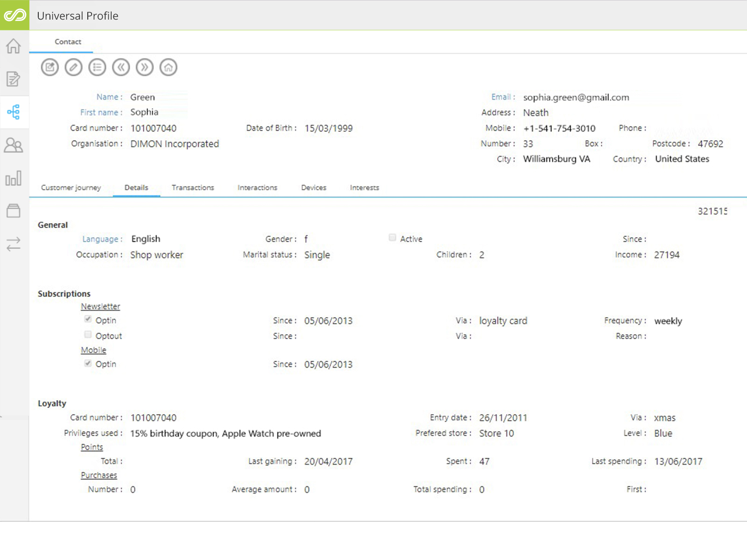Toggle the Active checkbox
The image size is (747, 560).
tap(393, 238)
